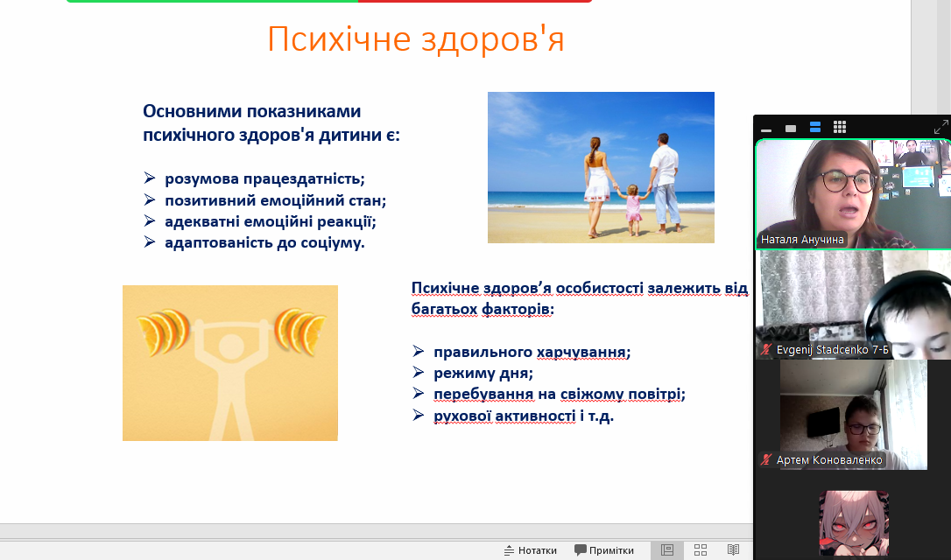This screenshot has width=951, height=560.
Task: Select Zoom strip thumbnail video view
Action: coord(815,127)
